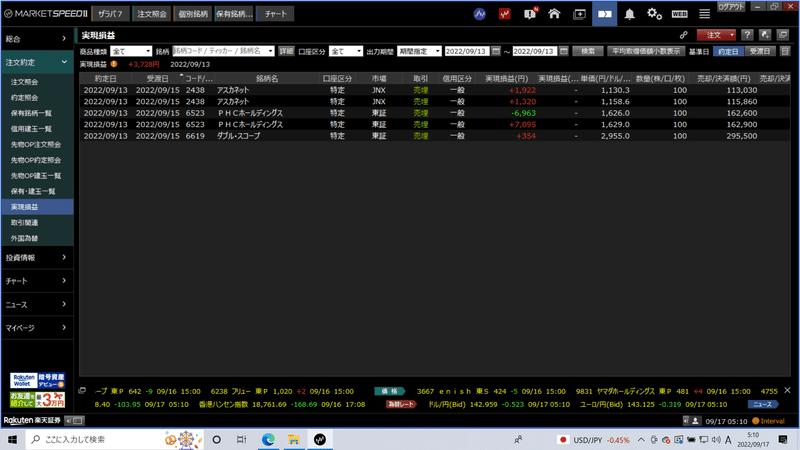The width and height of the screenshot is (800, 450).
Task: Switch to the 注文照会 tab
Action: (152, 14)
